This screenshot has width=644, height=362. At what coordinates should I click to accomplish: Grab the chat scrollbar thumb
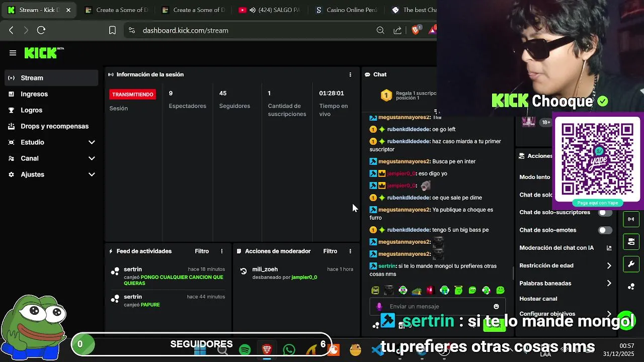pos(513,273)
